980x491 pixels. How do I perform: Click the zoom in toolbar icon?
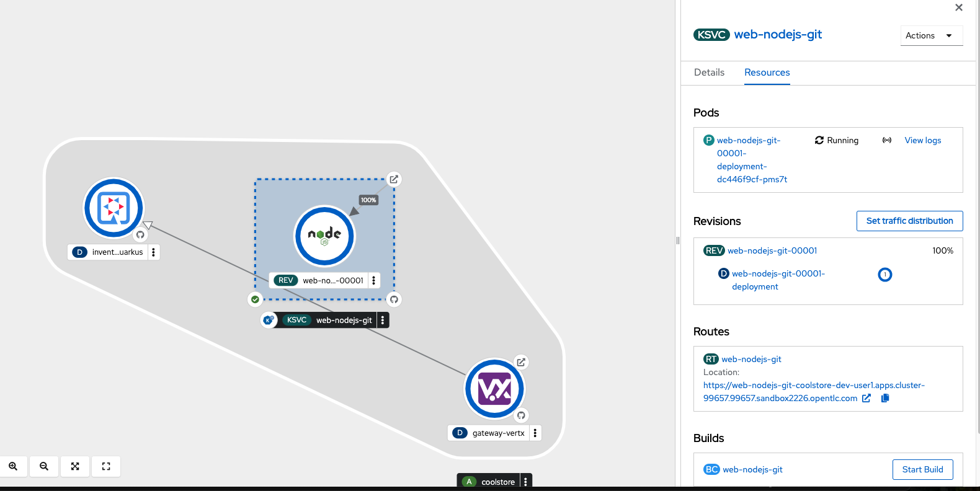13,466
